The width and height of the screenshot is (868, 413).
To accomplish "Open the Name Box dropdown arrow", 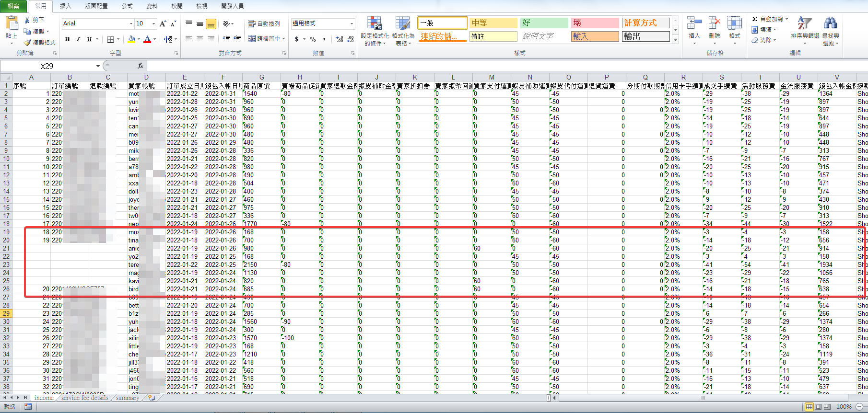I will coord(98,66).
